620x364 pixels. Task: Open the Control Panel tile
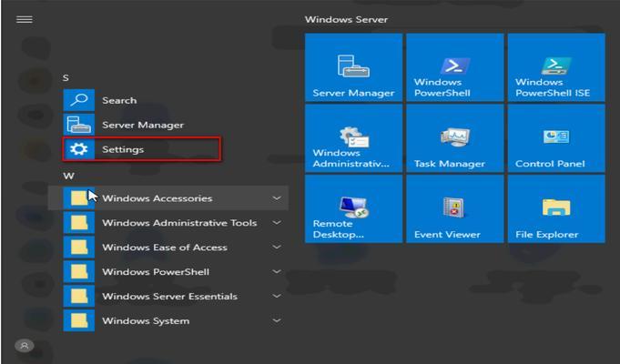pos(556,138)
